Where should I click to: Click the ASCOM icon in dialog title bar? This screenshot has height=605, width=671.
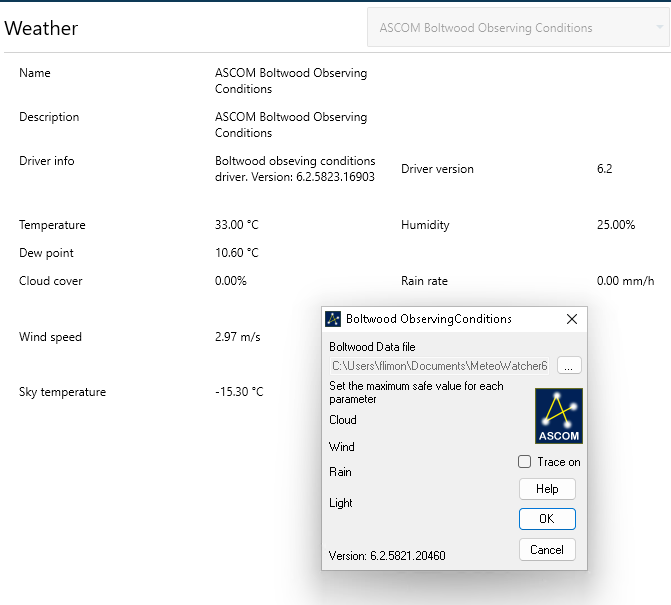[x=334, y=319]
